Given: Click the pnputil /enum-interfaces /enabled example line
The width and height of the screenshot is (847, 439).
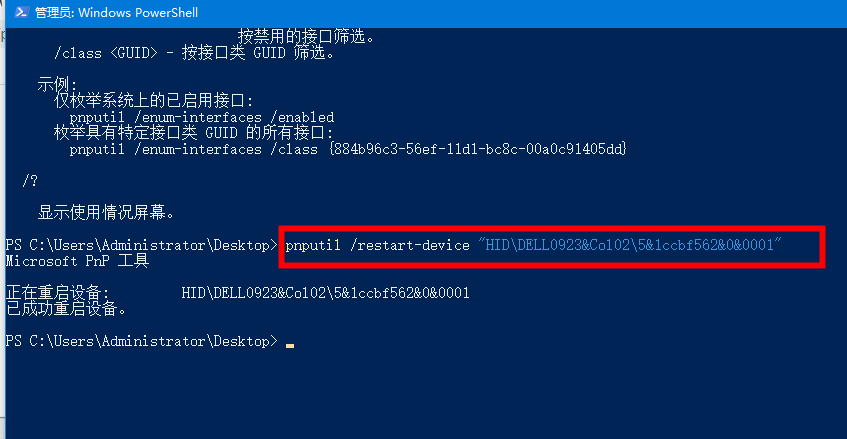Looking at the screenshot, I should pyautogui.click(x=202, y=117).
